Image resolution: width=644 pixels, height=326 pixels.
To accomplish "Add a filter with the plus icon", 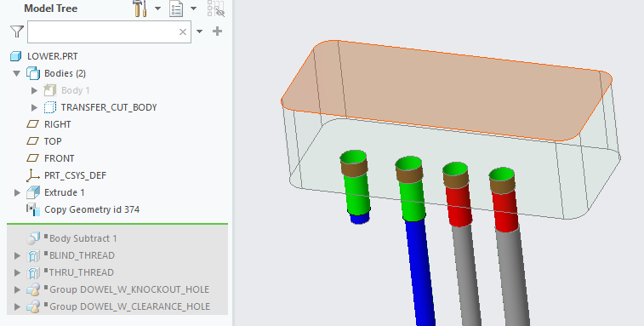I will click(x=217, y=31).
